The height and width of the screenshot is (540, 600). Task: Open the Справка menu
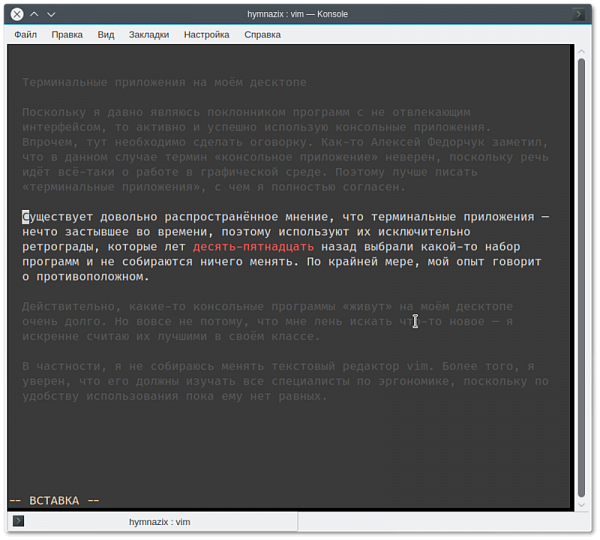[262, 35]
